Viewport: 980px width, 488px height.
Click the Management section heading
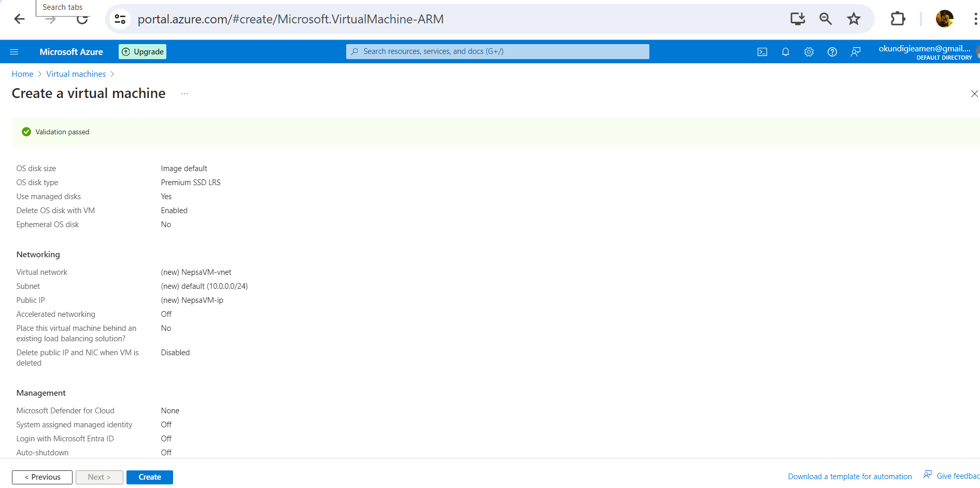[x=41, y=393]
